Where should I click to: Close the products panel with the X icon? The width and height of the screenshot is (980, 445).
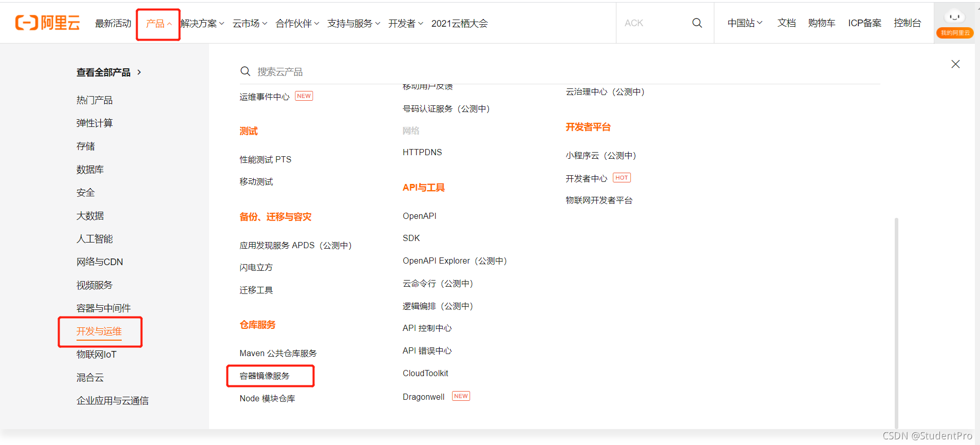(x=955, y=64)
